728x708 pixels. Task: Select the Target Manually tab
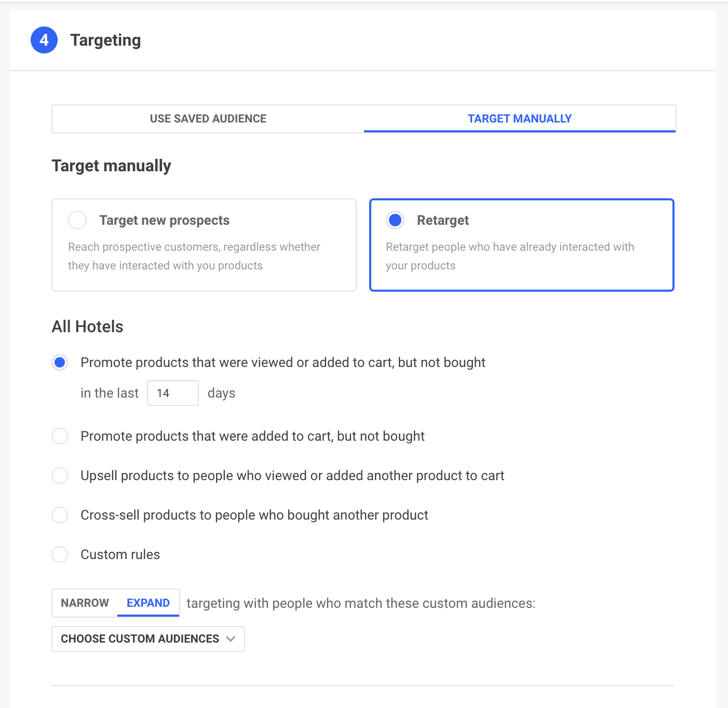pos(519,119)
